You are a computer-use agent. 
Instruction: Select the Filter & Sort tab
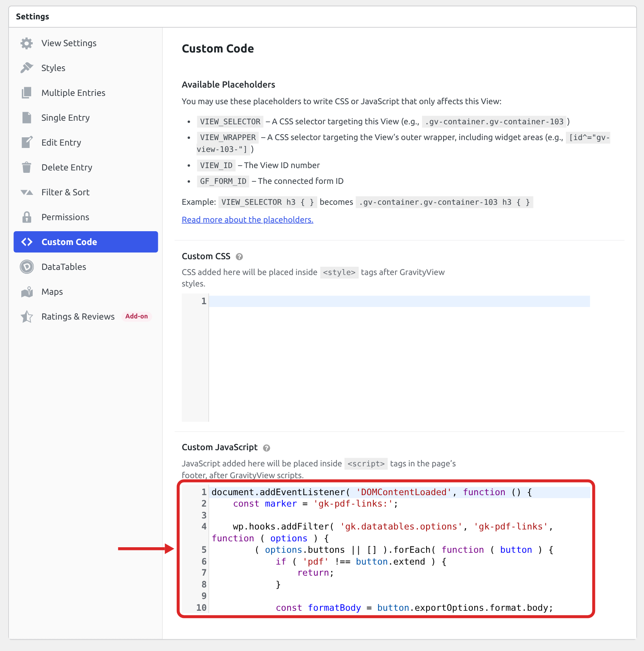pos(86,192)
